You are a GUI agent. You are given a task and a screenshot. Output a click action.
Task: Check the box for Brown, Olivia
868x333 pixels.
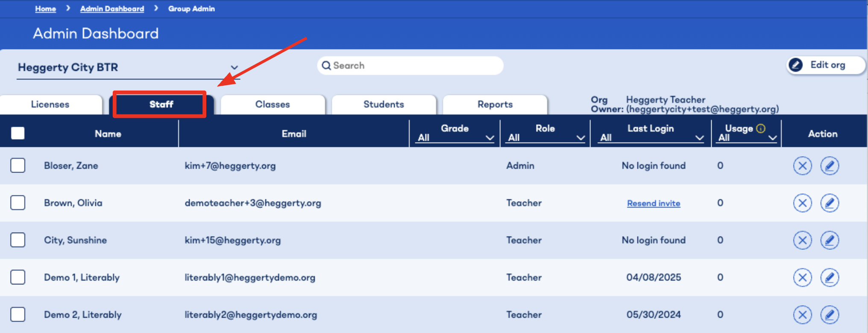pos(18,202)
